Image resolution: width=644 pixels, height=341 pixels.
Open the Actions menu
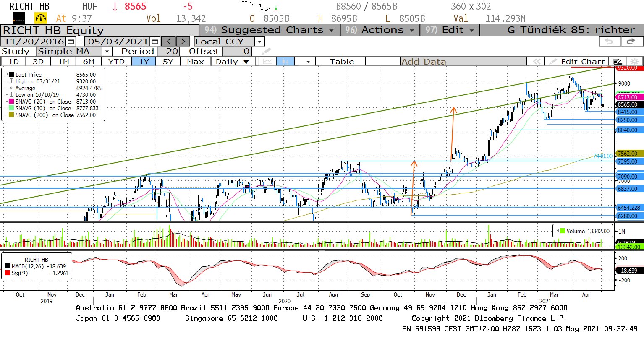380,30
